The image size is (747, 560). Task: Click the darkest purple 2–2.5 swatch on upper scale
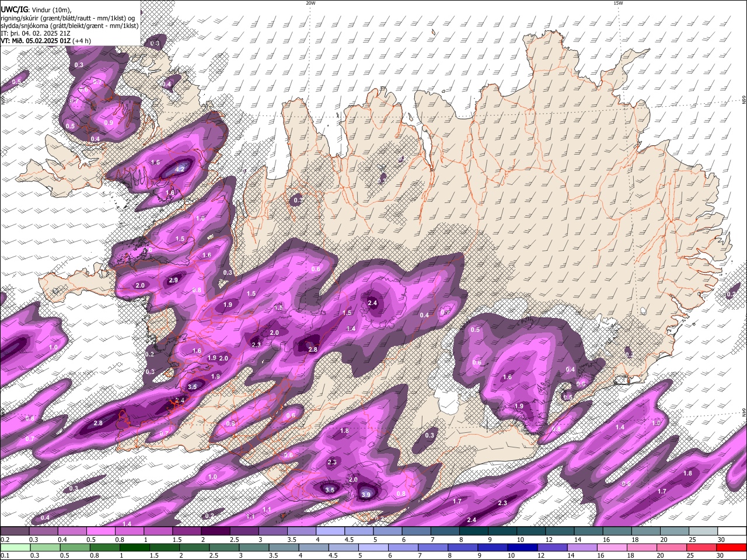pyautogui.click(x=215, y=531)
